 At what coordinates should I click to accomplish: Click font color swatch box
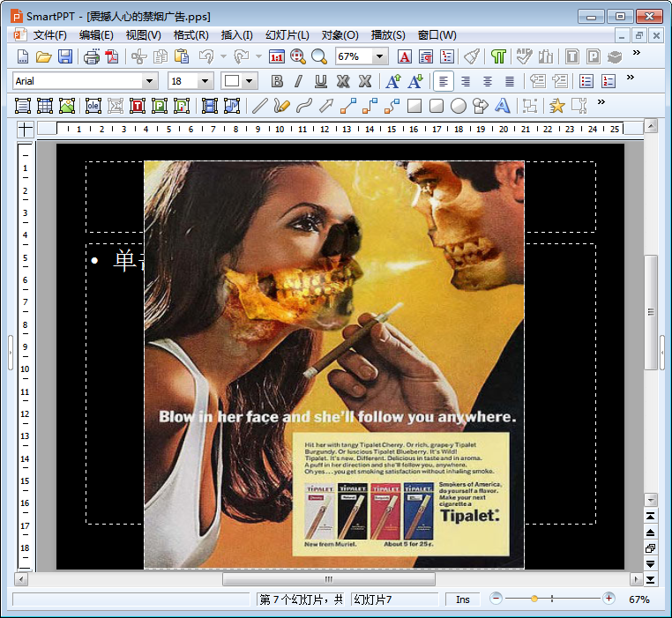[x=232, y=81]
